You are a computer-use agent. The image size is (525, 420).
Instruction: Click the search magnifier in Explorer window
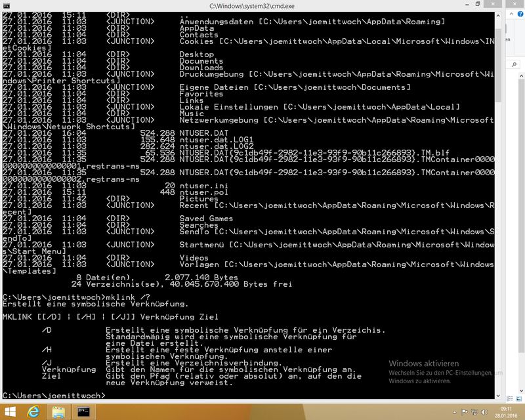514,64
